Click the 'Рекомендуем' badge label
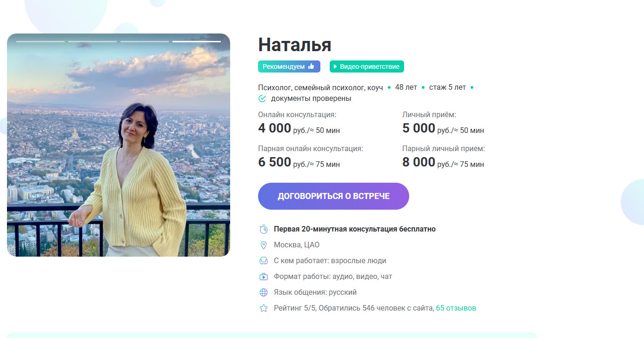Screen dimensions: 644x338 [x=284, y=66]
